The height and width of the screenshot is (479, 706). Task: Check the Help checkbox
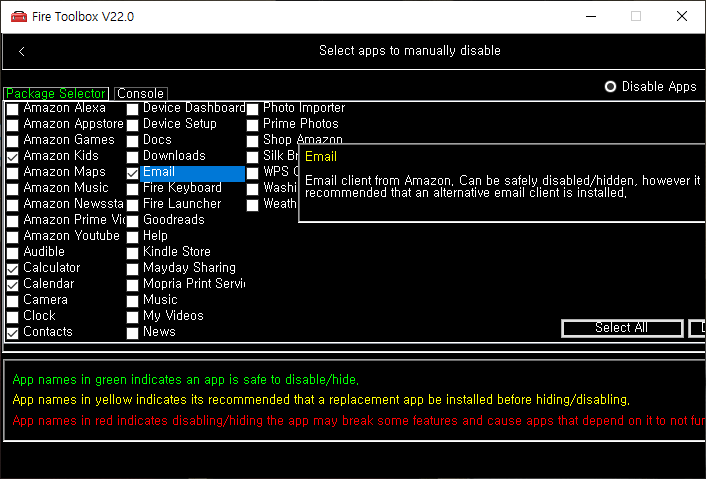click(132, 237)
